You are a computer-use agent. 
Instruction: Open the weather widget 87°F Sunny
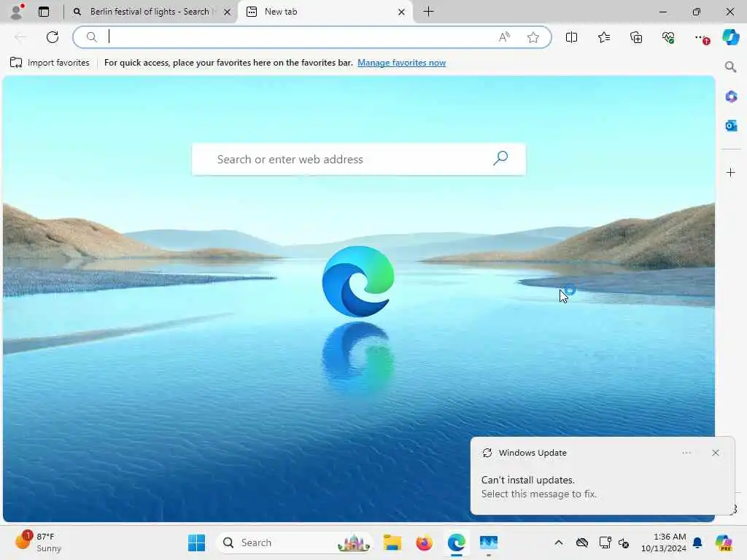click(38, 542)
